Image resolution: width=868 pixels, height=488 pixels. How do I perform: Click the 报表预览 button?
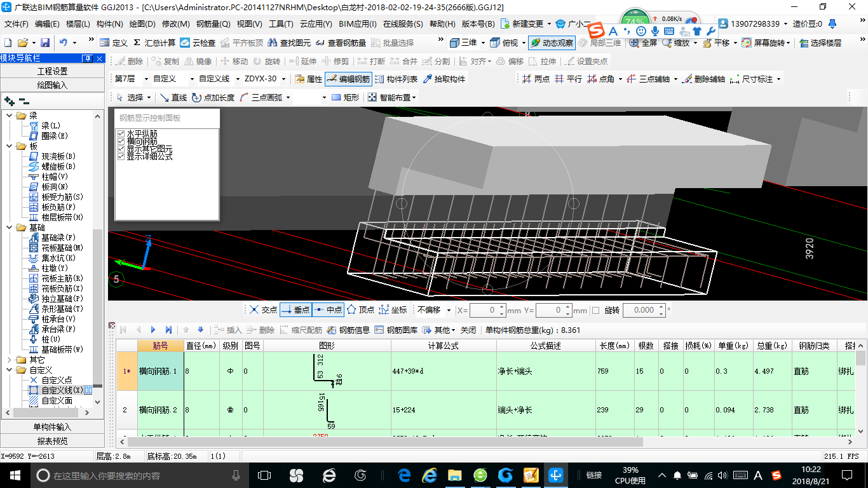[x=52, y=441]
